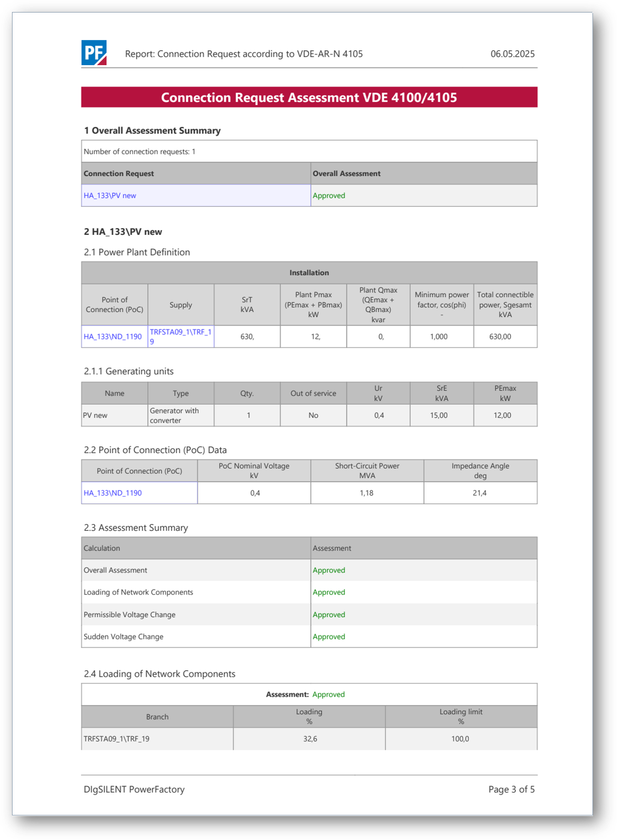Select the Permissible Voltage Change row label
Viewport: 617px width, 840px height.
click(129, 614)
